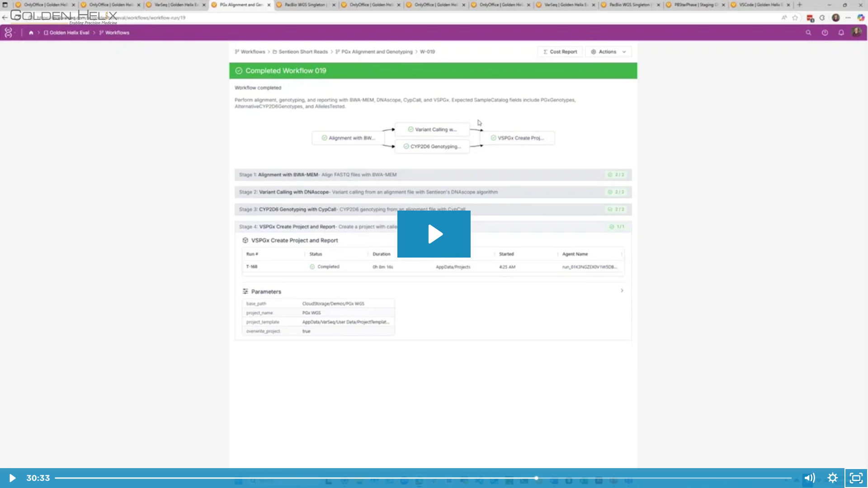Click run number T-168
This screenshot has width=868, height=488.
coord(252,267)
